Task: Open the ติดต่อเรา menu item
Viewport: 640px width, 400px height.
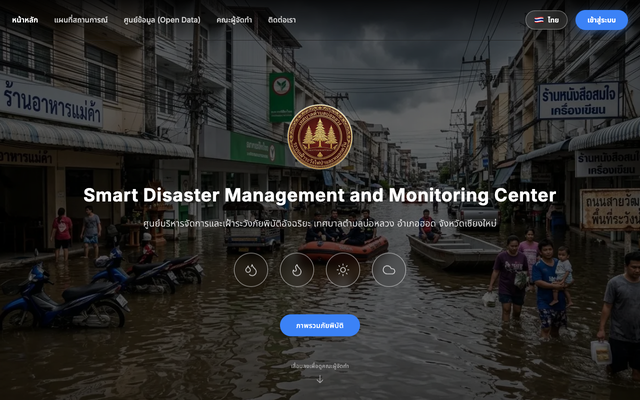Action: coord(282,20)
